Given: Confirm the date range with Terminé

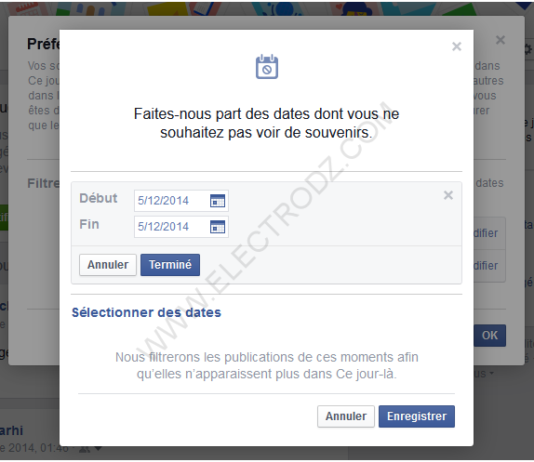Looking at the screenshot, I should pyautogui.click(x=170, y=265).
